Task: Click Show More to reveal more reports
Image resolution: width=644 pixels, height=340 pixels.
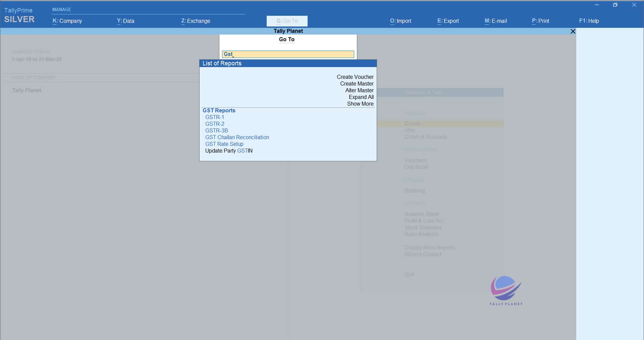Action: (360, 104)
